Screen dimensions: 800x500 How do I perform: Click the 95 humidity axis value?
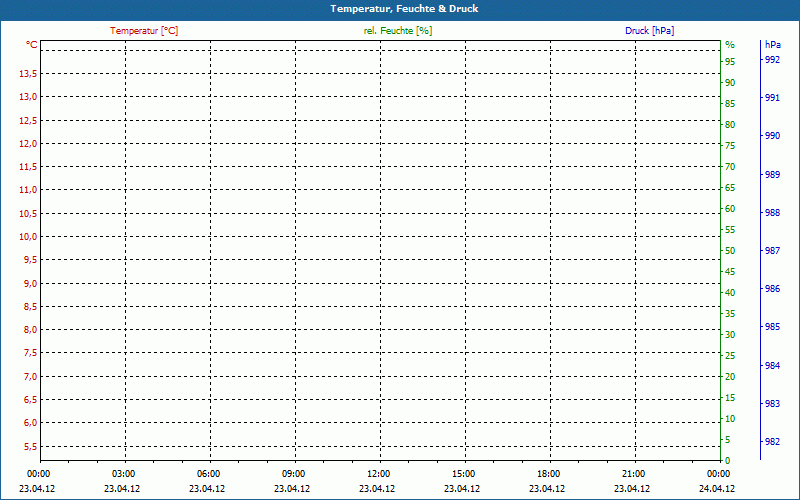click(x=730, y=62)
